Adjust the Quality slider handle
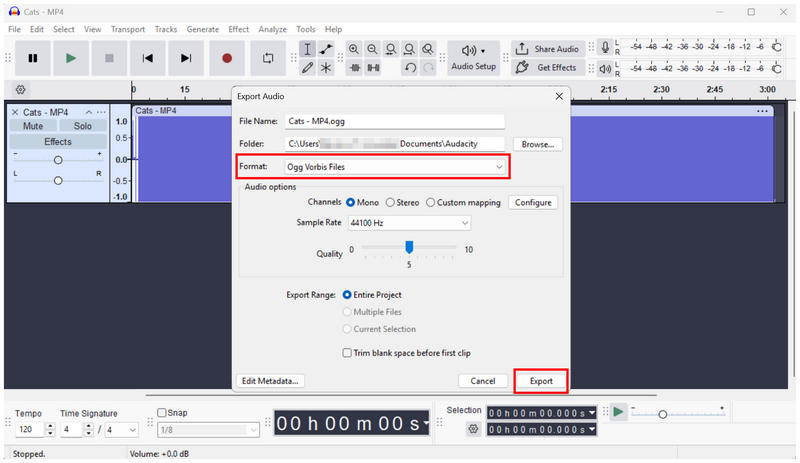The width and height of the screenshot is (800, 463). (409, 247)
